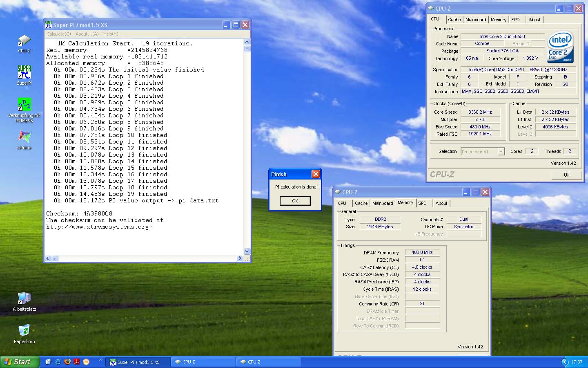Viewport: 588px width, 368px height.
Task: Click the Rated FSB 1920.1 MHz value
Action: [480, 134]
